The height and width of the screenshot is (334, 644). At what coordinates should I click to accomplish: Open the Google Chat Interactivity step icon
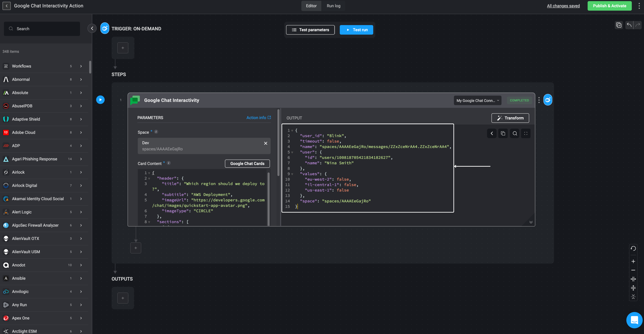click(x=135, y=100)
